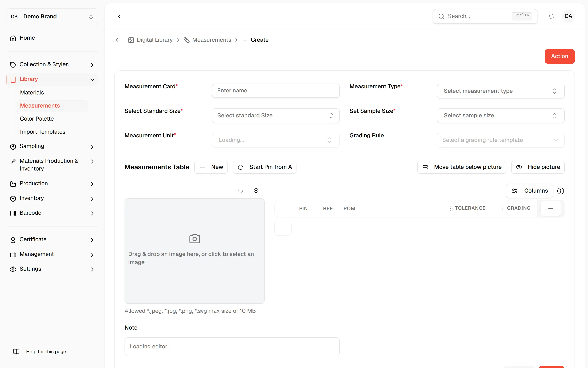Image resolution: width=588 pixels, height=368 pixels.
Task: Click the zoom-in magnifier icon above image
Action: click(x=256, y=191)
